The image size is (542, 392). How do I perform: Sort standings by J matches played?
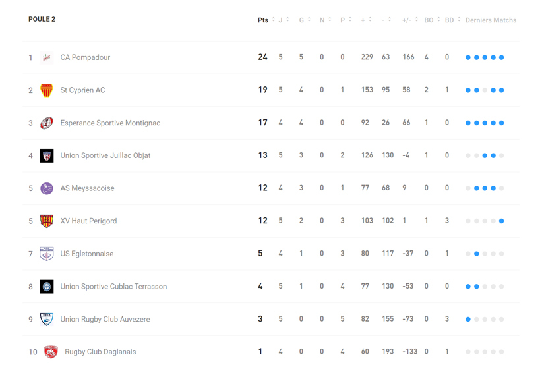pyautogui.click(x=284, y=20)
